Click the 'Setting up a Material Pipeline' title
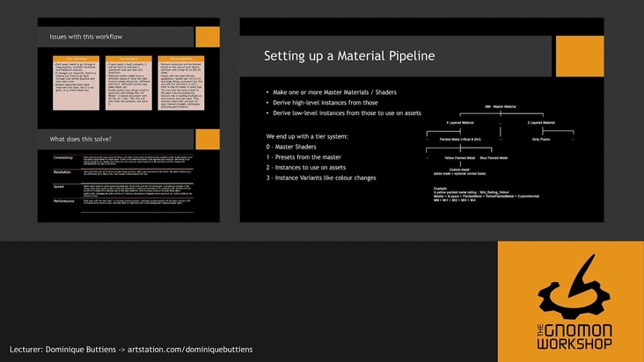Image resolution: width=644 pixels, height=362 pixels. coord(349,55)
